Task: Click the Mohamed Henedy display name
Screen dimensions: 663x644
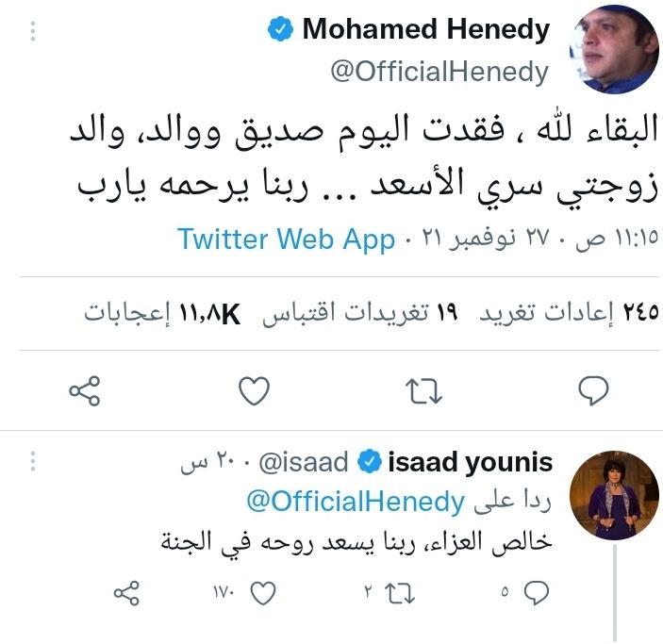Action: tap(425, 29)
